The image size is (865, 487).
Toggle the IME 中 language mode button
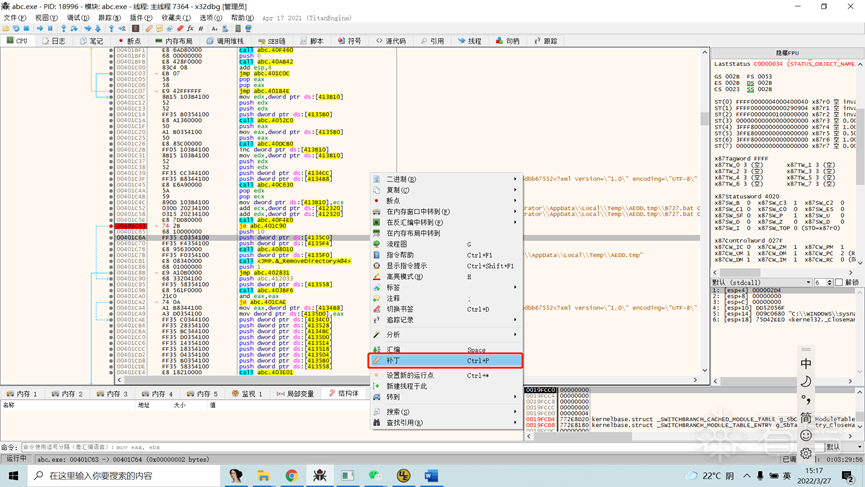806,363
